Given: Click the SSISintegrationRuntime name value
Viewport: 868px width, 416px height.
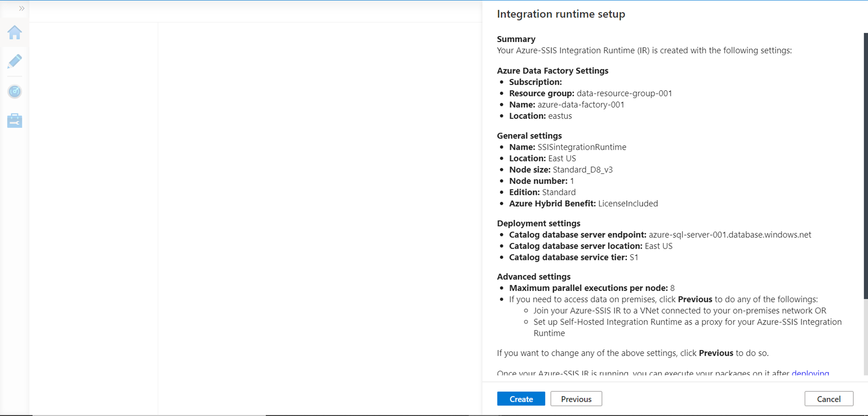Looking at the screenshot, I should [582, 147].
